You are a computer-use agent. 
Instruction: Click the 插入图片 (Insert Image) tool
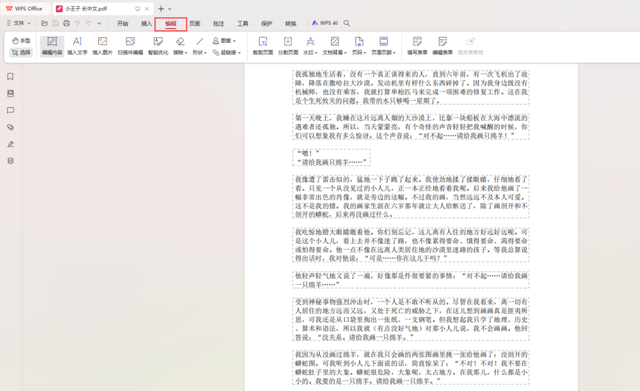(x=102, y=46)
